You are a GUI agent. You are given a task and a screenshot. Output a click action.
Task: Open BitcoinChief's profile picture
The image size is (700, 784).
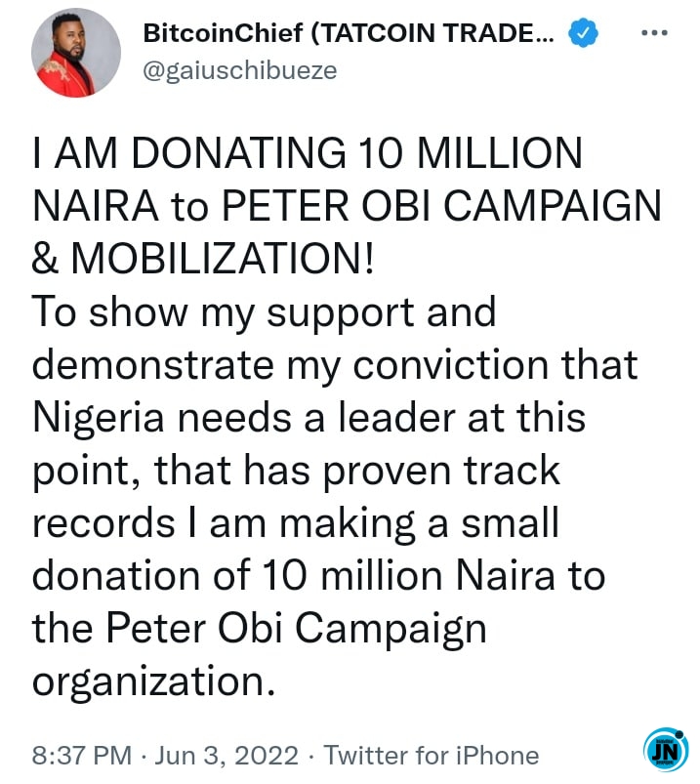click(76, 54)
